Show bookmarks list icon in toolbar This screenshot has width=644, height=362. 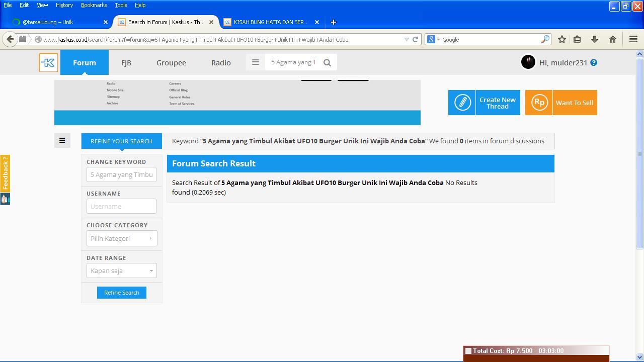click(577, 39)
